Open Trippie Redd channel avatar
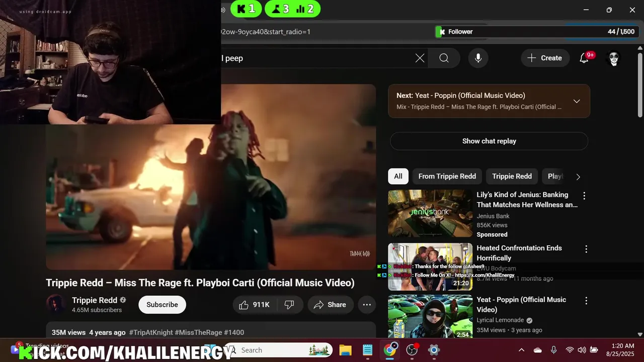This screenshot has height=362, width=644. [x=56, y=304]
